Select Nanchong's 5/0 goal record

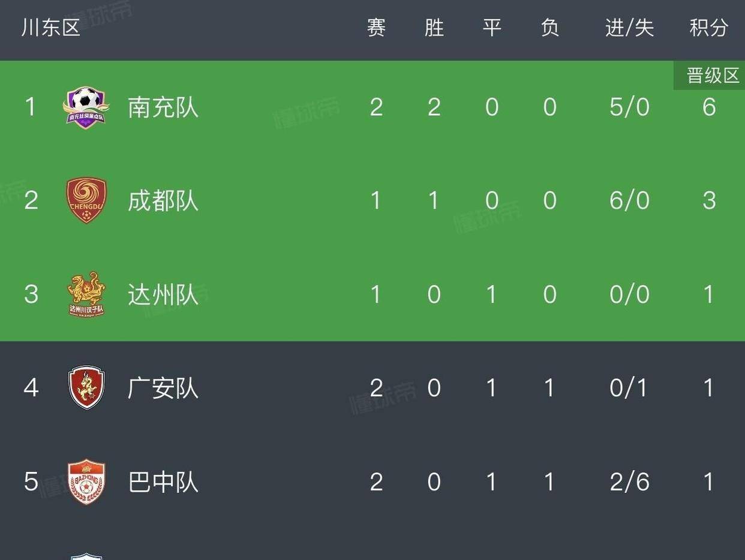629,107
